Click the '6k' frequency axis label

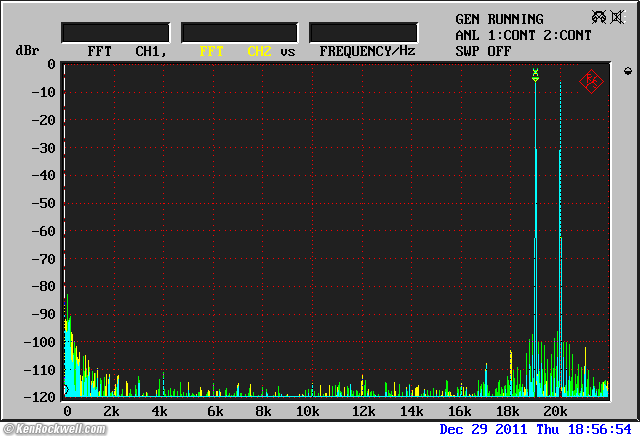(x=215, y=411)
